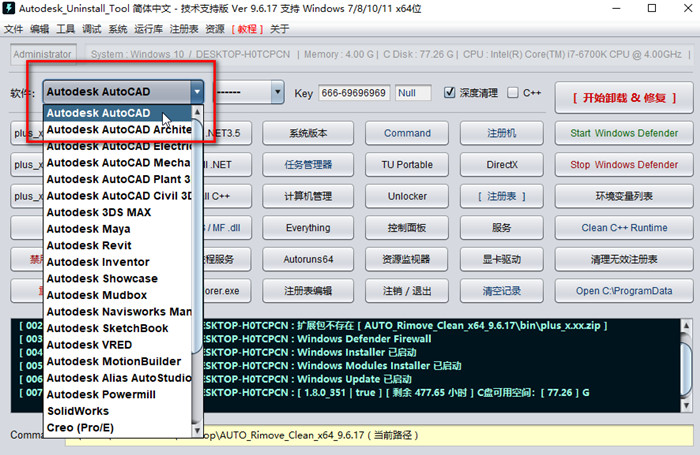This screenshot has height=455, width=700.
Task: Launch Autoruns64 button
Action: pos(308,259)
